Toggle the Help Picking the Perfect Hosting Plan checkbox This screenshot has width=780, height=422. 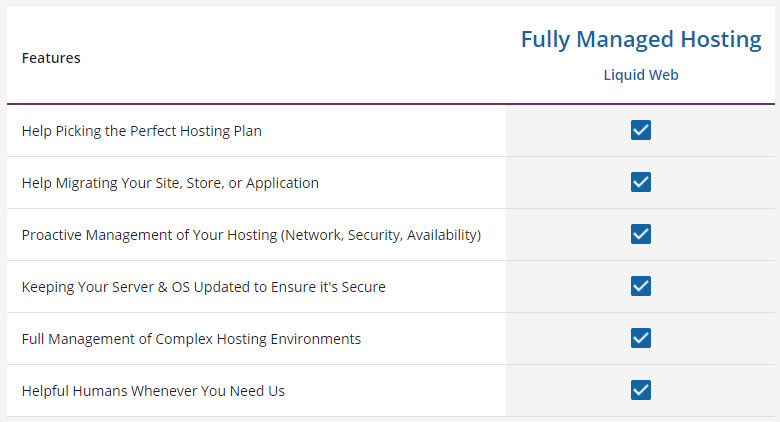[x=641, y=130]
